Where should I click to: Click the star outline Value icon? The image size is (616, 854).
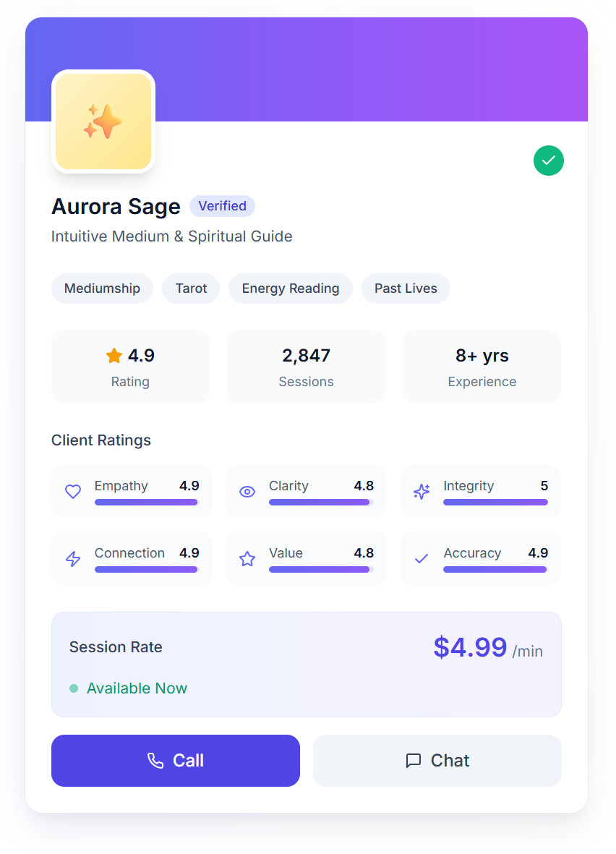point(247,559)
